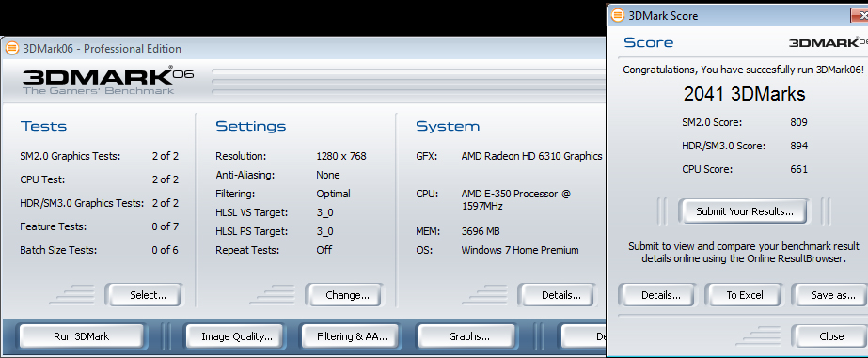
Task: Click the HLSL VS Target label
Action: click(252, 212)
